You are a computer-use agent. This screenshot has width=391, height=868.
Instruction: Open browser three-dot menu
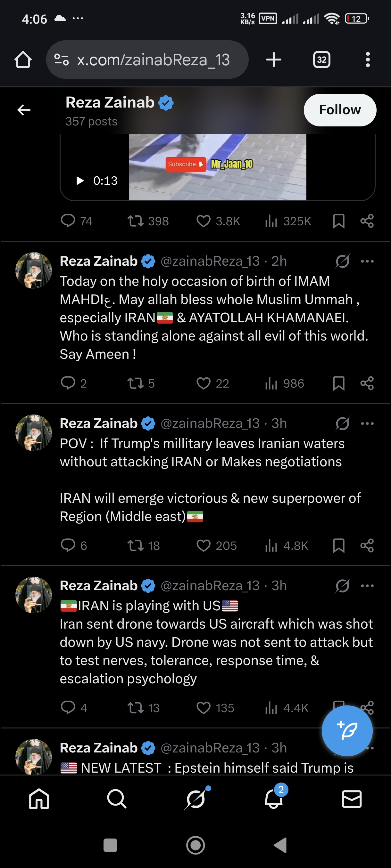tap(368, 60)
